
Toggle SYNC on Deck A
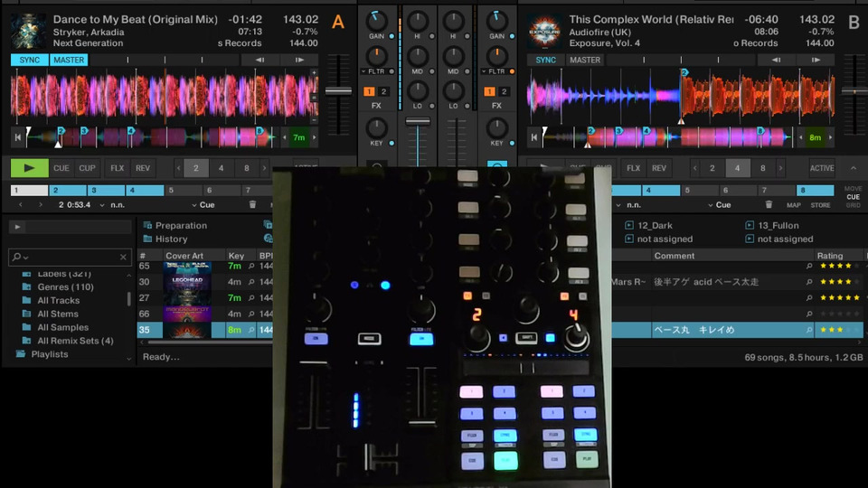point(29,60)
